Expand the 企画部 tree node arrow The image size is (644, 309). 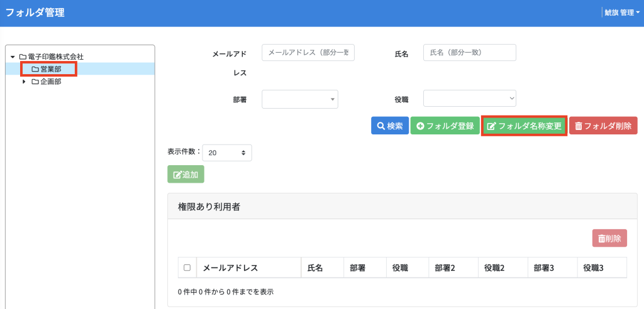pos(25,82)
